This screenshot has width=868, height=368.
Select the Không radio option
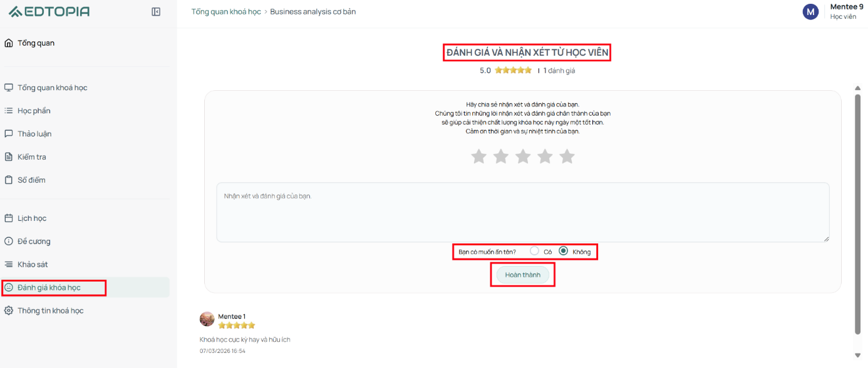pyautogui.click(x=563, y=250)
